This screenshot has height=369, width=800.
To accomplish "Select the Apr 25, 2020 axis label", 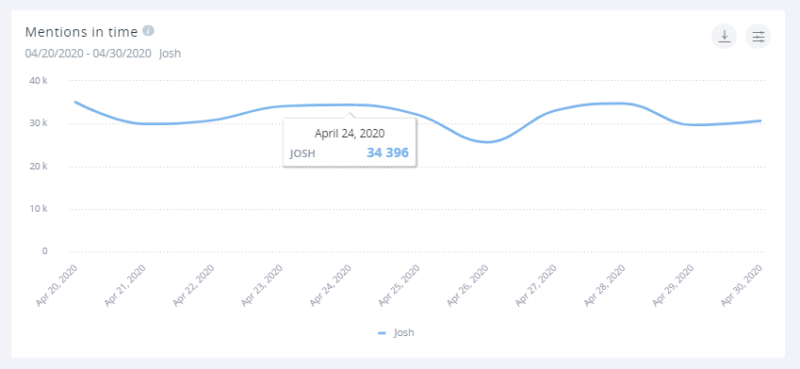I will click(x=399, y=285).
